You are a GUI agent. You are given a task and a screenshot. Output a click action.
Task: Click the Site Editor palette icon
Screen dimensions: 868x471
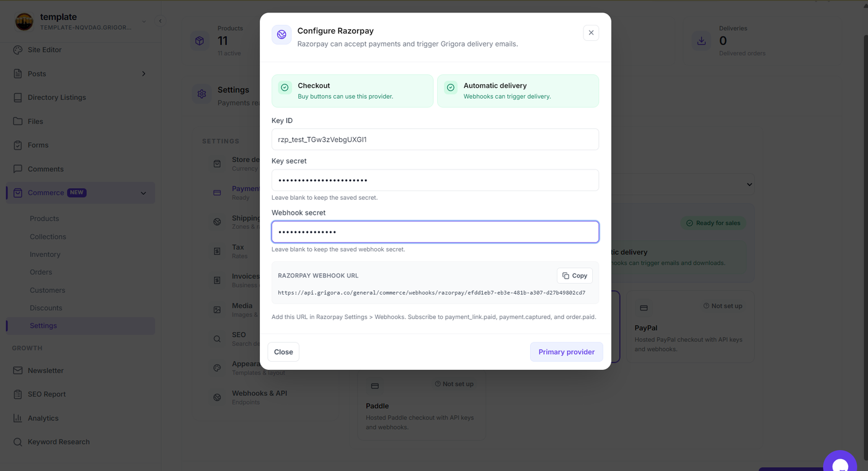coord(17,50)
